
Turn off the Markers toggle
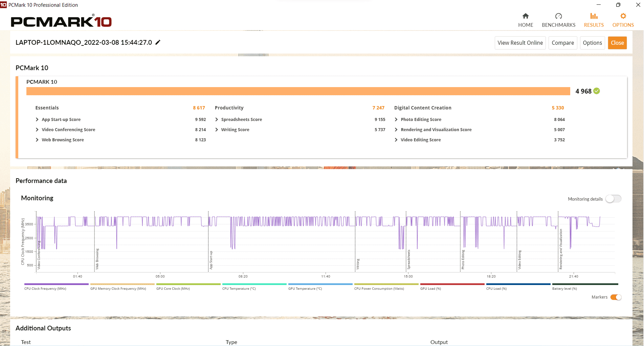point(616,297)
